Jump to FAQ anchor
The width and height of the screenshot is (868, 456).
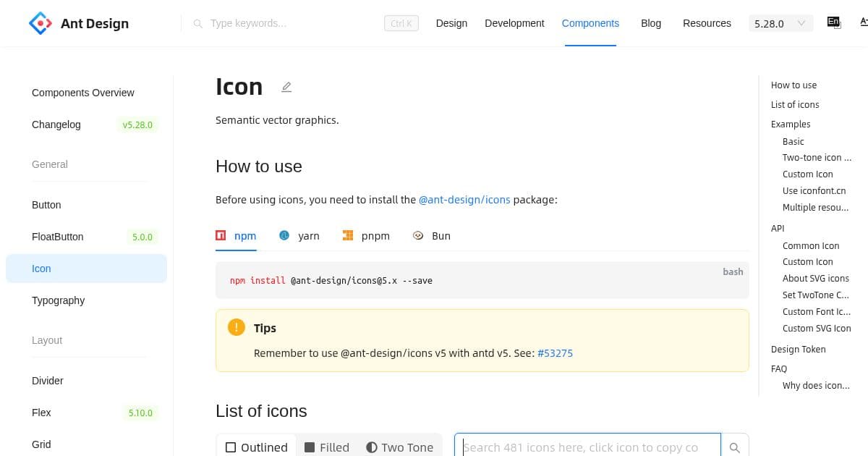pyautogui.click(x=779, y=368)
